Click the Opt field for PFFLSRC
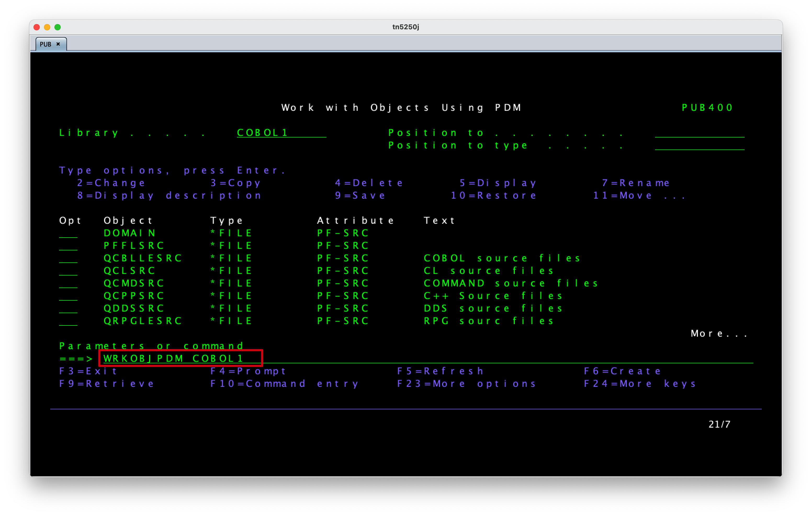This screenshot has width=812, height=516. 68,245
